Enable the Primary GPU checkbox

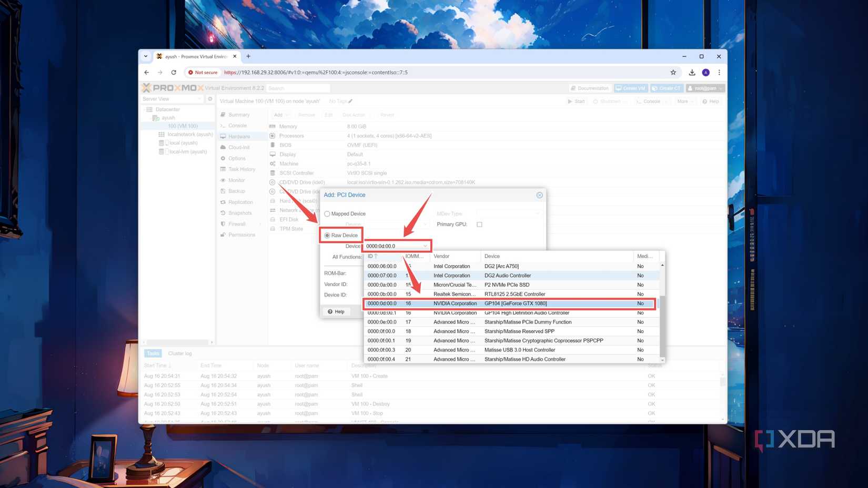point(479,224)
